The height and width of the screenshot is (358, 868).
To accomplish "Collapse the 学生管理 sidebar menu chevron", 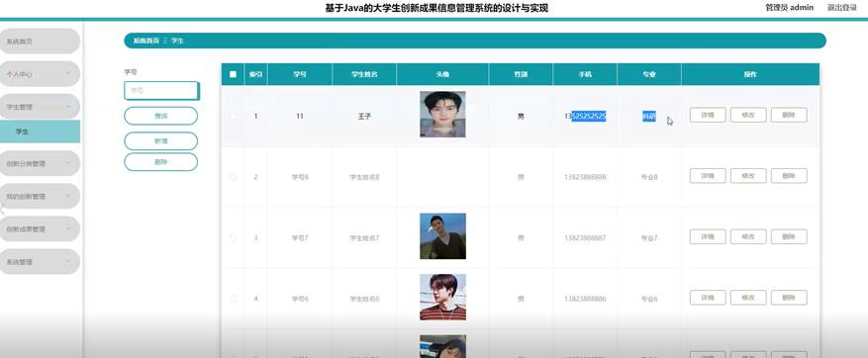I will click(68, 106).
